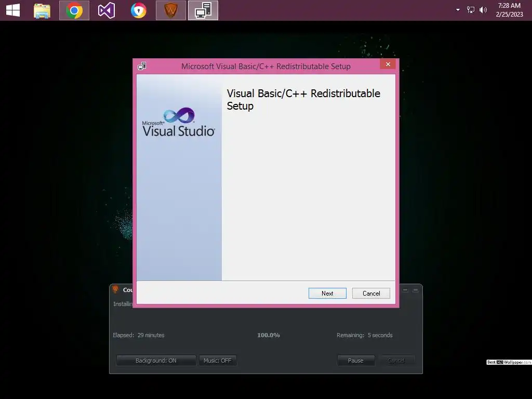Viewport: 532px width, 399px height.
Task: Close the Redistributable Setup dialog
Action: (388, 64)
